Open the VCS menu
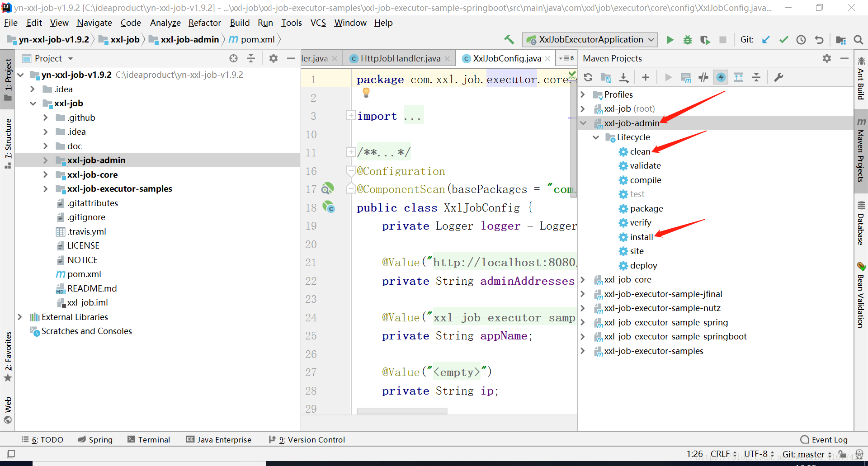868x466 pixels. pos(318,23)
